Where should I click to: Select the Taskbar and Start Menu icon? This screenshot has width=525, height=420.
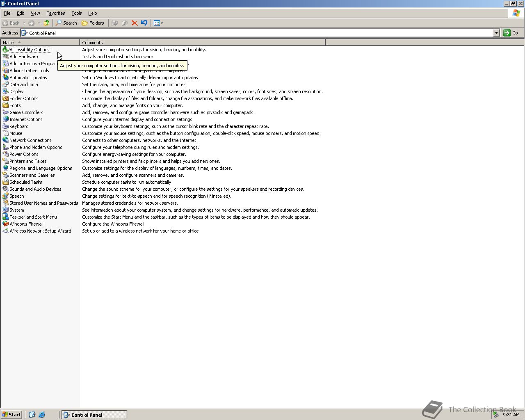click(x=6, y=217)
